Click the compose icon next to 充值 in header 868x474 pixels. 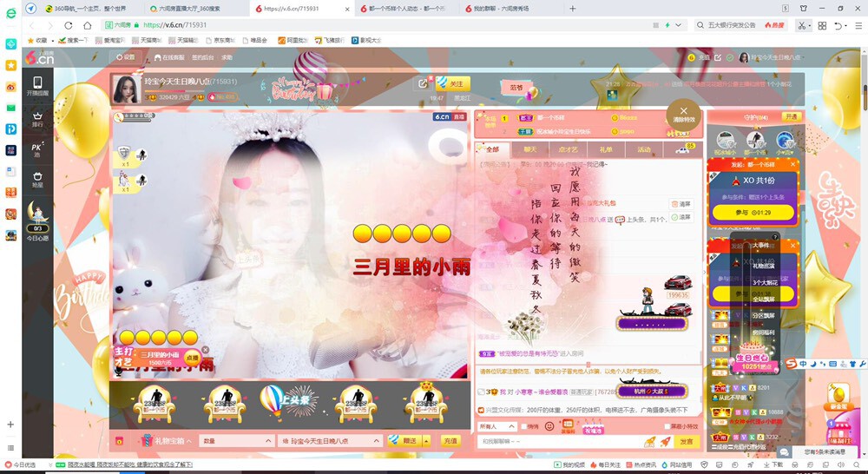pyautogui.click(x=718, y=57)
